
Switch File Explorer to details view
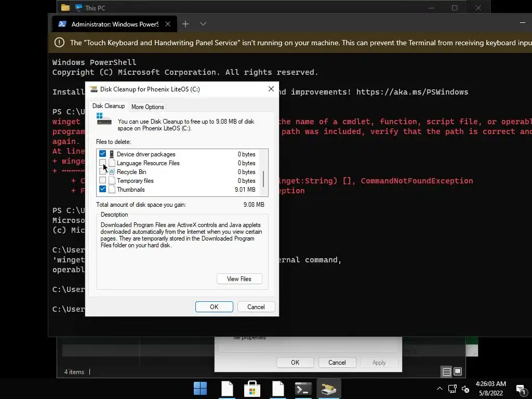click(x=446, y=372)
